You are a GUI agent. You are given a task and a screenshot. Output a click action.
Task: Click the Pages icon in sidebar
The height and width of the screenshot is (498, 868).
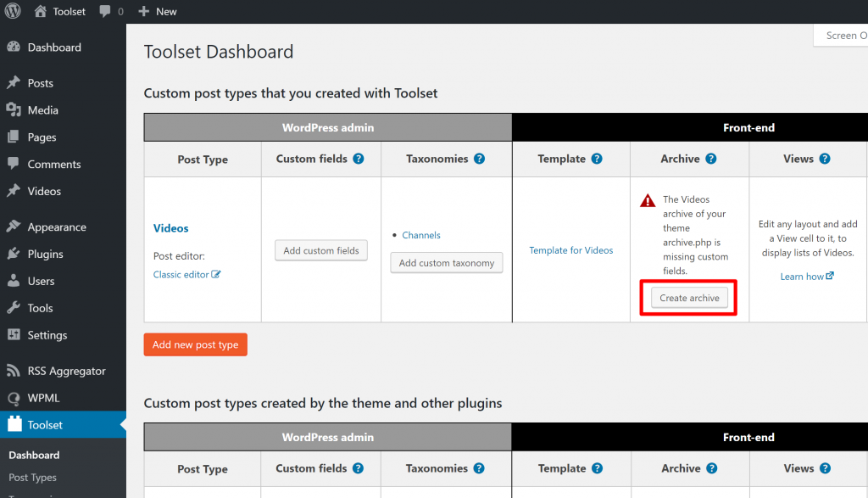pos(14,137)
